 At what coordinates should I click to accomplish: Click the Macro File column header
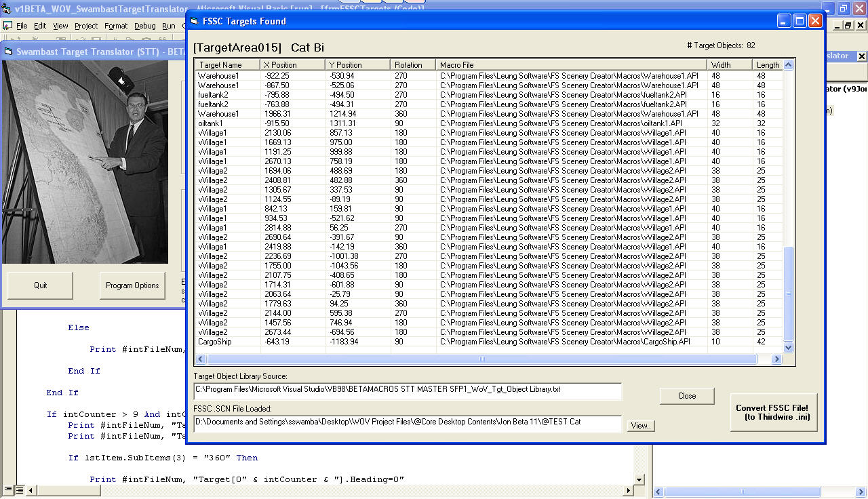572,65
